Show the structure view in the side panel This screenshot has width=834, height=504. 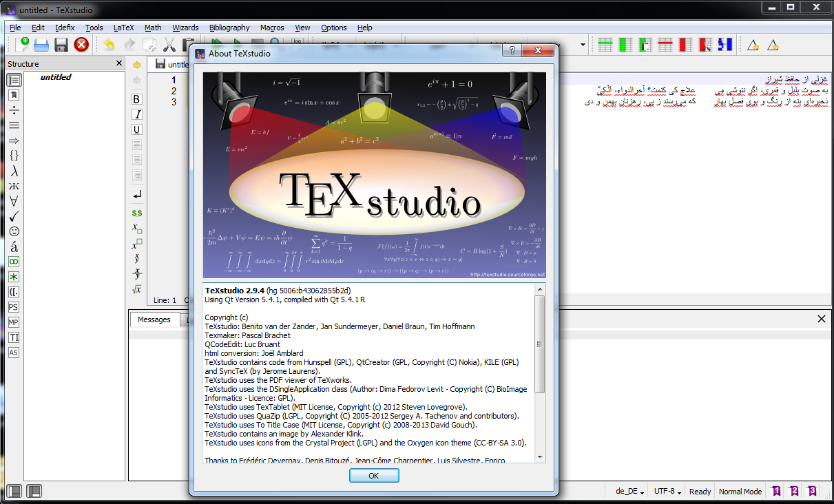[14, 80]
